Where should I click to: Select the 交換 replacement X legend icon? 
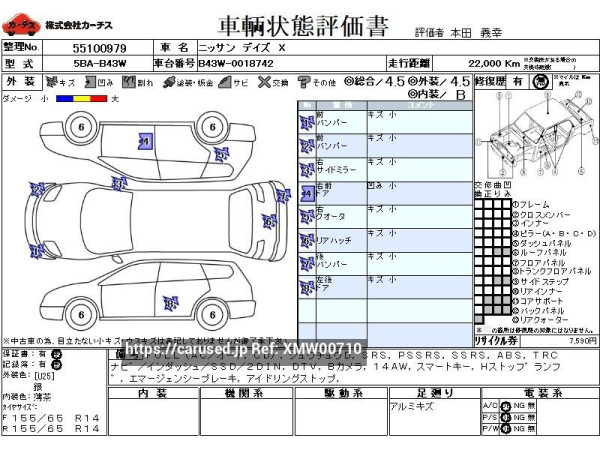(264, 82)
